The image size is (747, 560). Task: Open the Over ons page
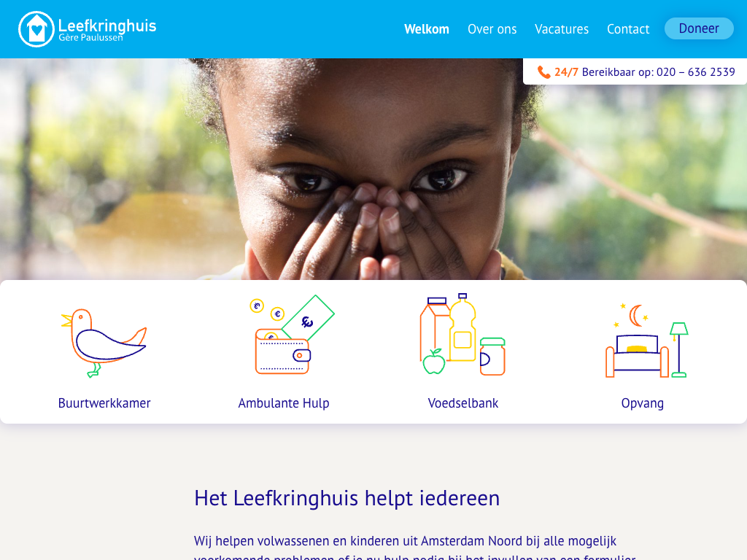coord(492,29)
